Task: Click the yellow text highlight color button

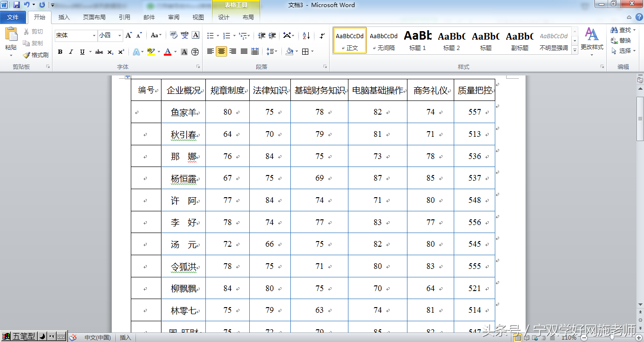Action: [151, 52]
